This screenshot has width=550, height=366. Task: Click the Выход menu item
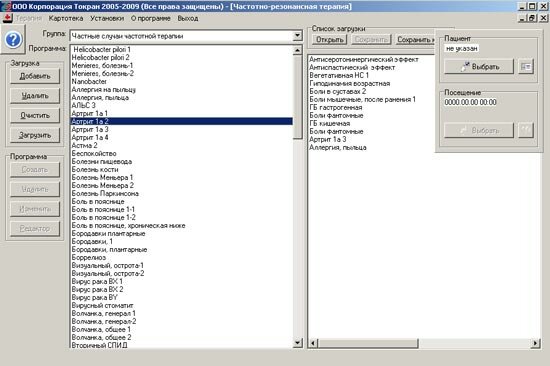click(x=188, y=18)
